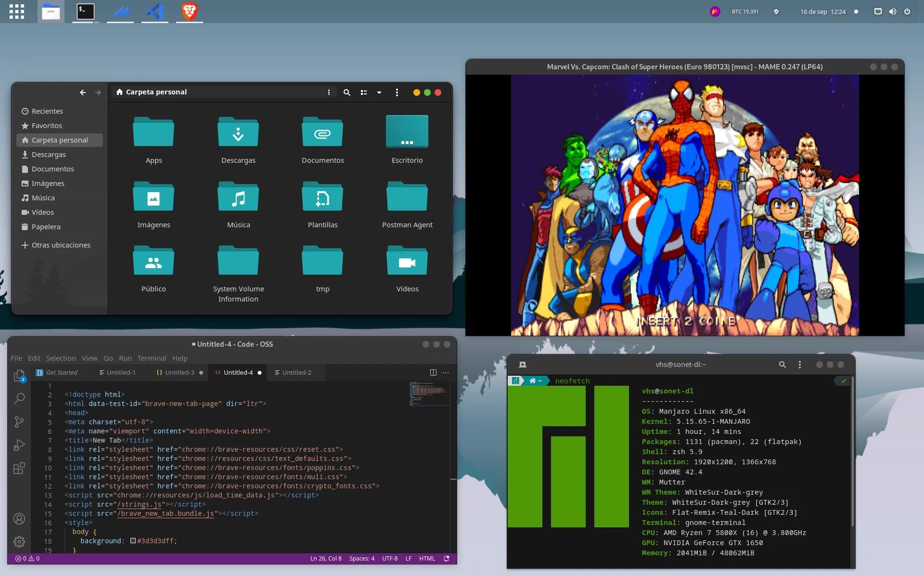Click the BTC 19,391 price indicator
Image resolution: width=924 pixels, height=576 pixels.
[744, 12]
